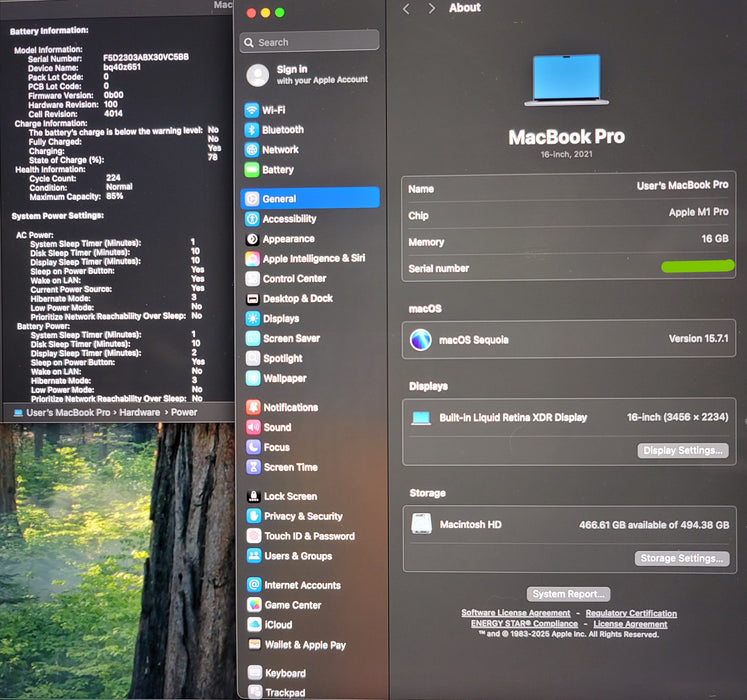Open the Wallpaper icon
Viewport: 747px width, 700px height.
pos(253,378)
